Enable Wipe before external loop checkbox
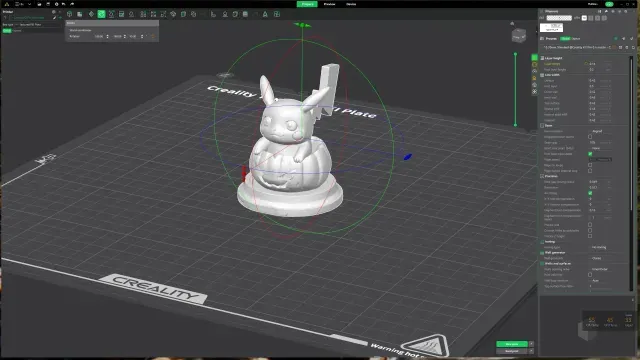Image resolution: width=640 pixels, height=360 pixels. 590,171
